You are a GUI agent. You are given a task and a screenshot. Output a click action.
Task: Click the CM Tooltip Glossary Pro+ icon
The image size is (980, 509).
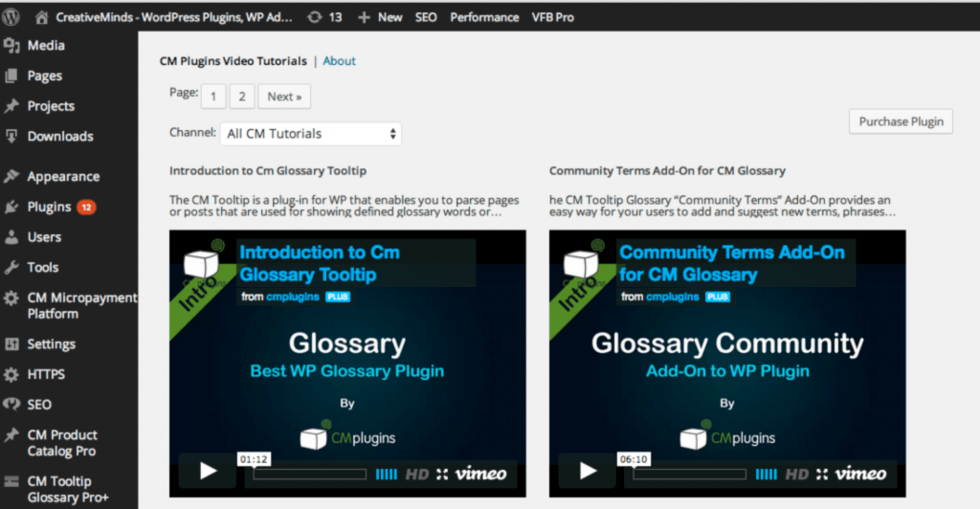(11, 481)
